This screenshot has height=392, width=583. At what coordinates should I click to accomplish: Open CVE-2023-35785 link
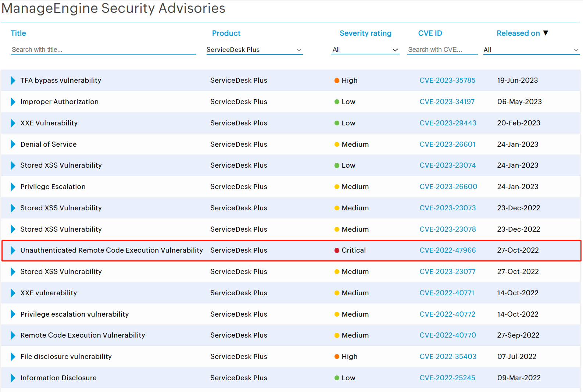tap(447, 81)
